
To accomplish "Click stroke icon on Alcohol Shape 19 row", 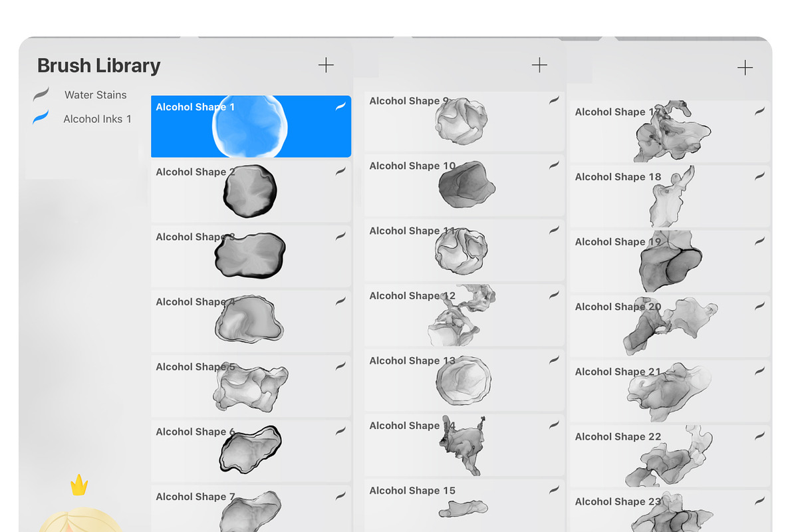I will click(759, 241).
